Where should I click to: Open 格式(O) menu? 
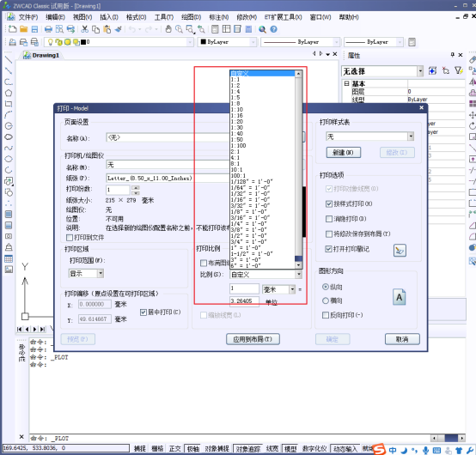tap(136, 17)
